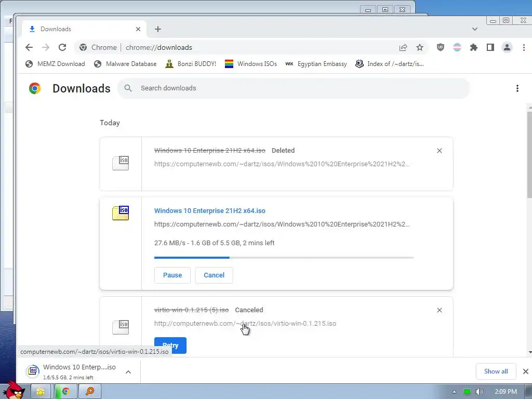Open the striped flag extension icon

pos(457,47)
